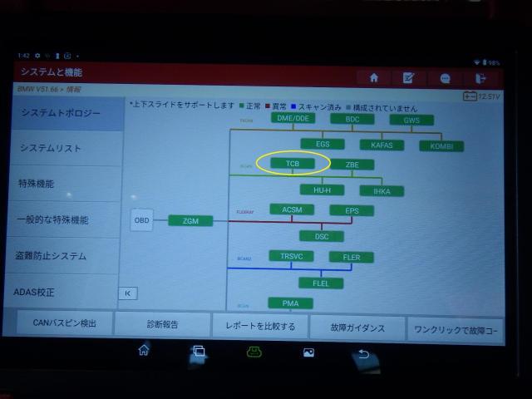The image size is (532, 399).
Task: Tap レポートを比較する button
Action: (x=260, y=326)
